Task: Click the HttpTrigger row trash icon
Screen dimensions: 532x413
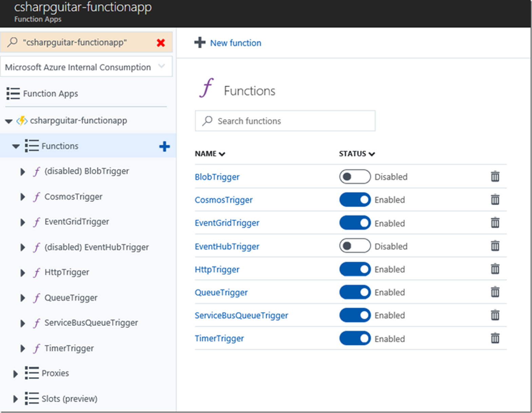Action: tap(495, 269)
